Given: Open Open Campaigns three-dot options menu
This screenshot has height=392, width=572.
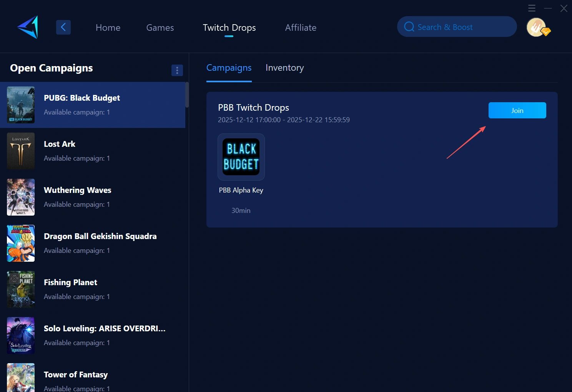Looking at the screenshot, I should tap(177, 70).
